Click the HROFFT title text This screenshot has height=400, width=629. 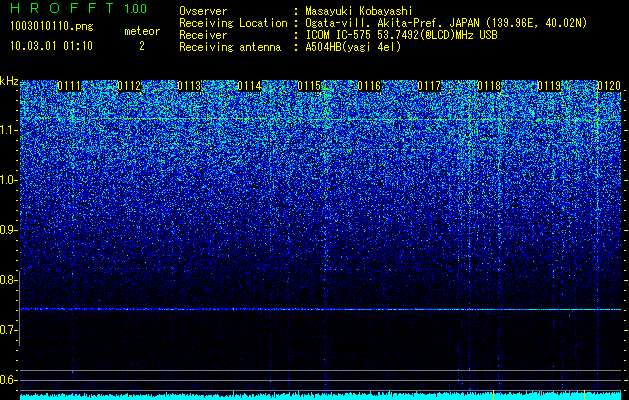61,8
